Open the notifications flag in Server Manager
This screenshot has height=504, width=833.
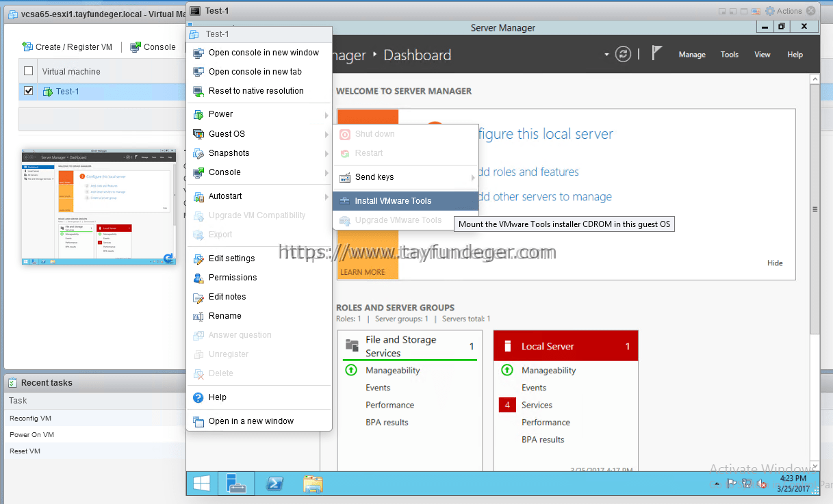point(656,53)
